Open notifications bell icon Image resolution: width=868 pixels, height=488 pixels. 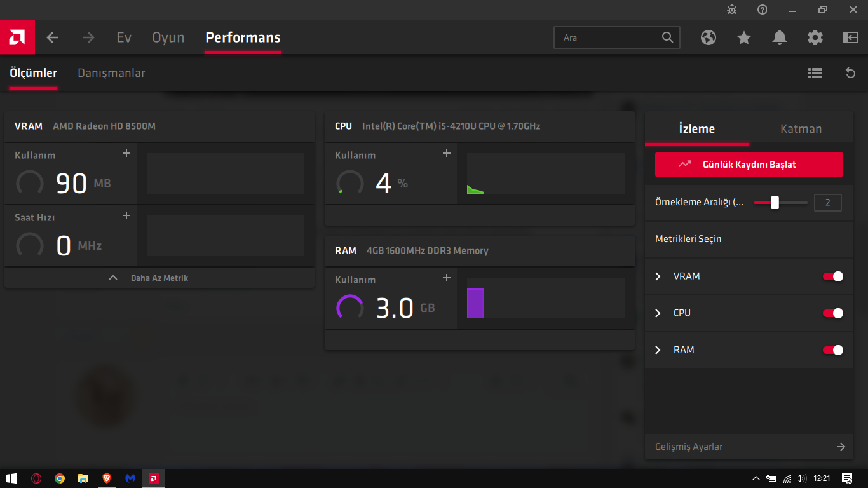(x=780, y=37)
